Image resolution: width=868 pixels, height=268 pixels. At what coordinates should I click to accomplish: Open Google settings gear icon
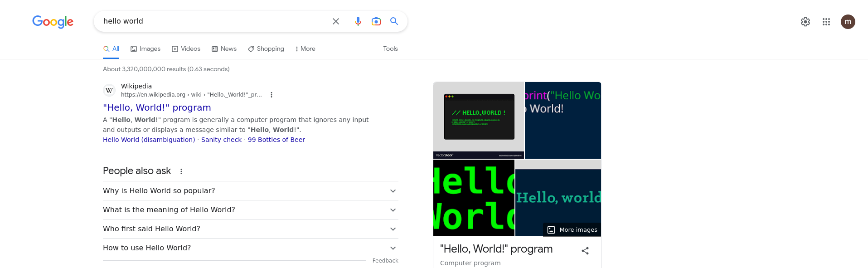[805, 22]
